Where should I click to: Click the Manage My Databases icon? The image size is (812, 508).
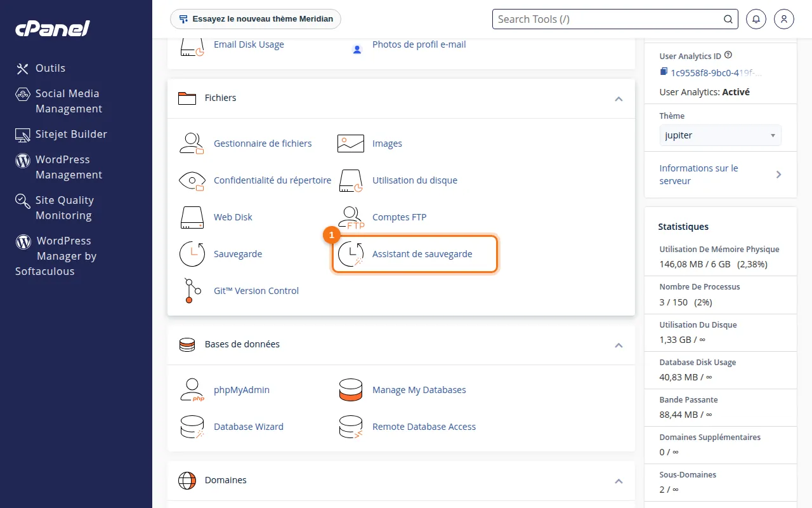(351, 390)
